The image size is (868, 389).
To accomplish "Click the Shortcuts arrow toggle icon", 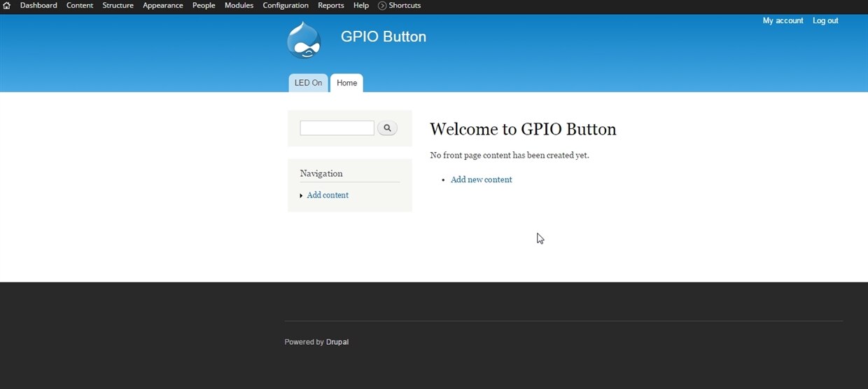I will pos(382,6).
